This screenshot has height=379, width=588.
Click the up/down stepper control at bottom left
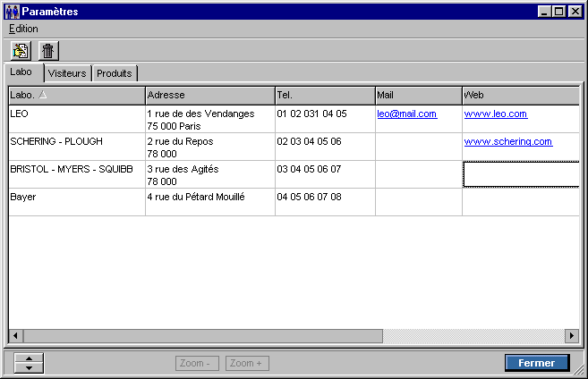tap(29, 363)
